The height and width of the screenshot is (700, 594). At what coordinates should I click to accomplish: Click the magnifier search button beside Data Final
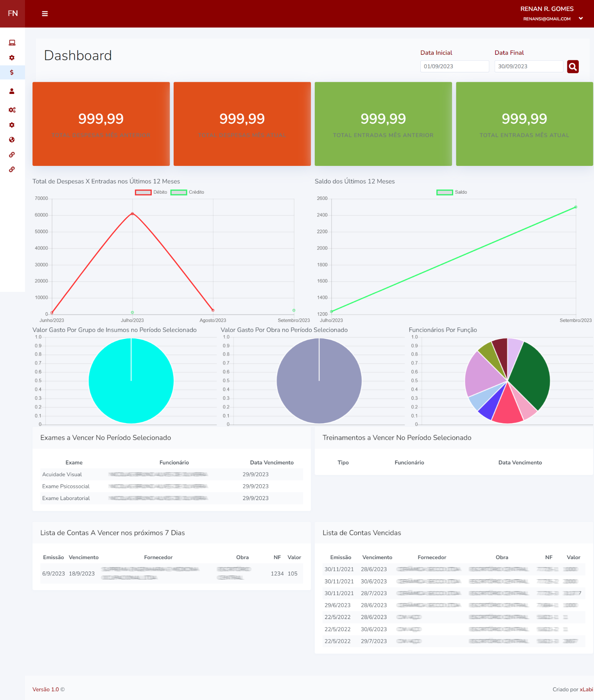573,67
